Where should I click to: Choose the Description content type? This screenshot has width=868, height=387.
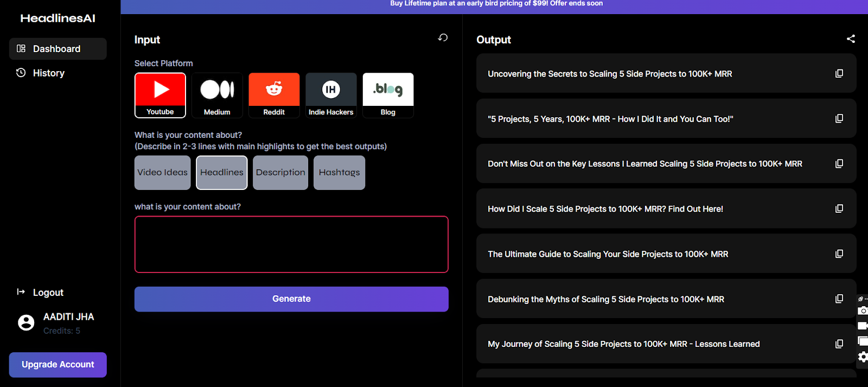point(280,173)
